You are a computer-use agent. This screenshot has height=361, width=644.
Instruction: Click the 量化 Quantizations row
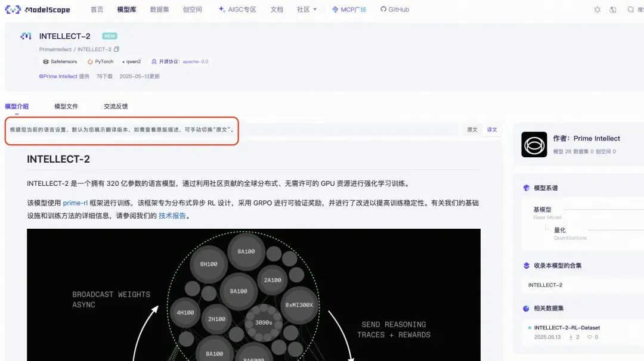(x=599, y=234)
